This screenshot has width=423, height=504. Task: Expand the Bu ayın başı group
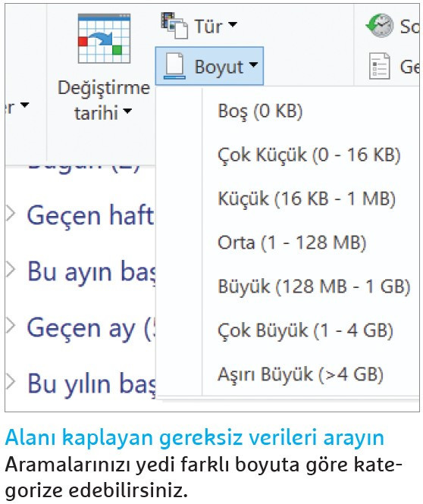point(11,269)
